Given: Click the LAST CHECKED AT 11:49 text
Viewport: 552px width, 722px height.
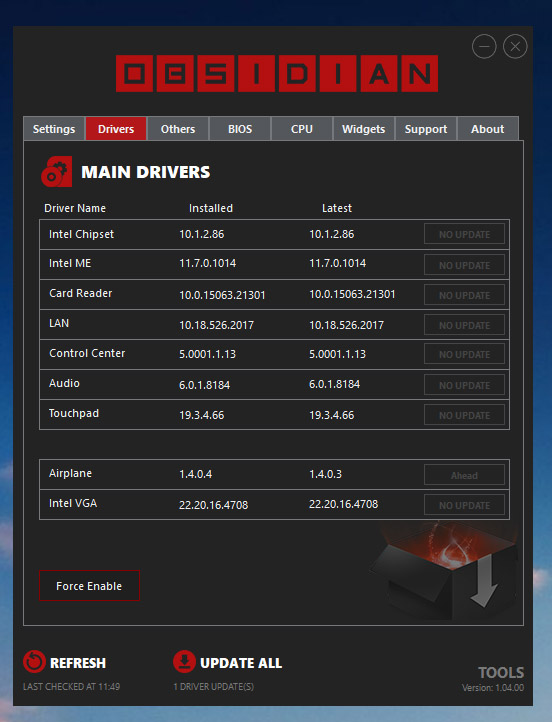Looking at the screenshot, I should coord(71,687).
